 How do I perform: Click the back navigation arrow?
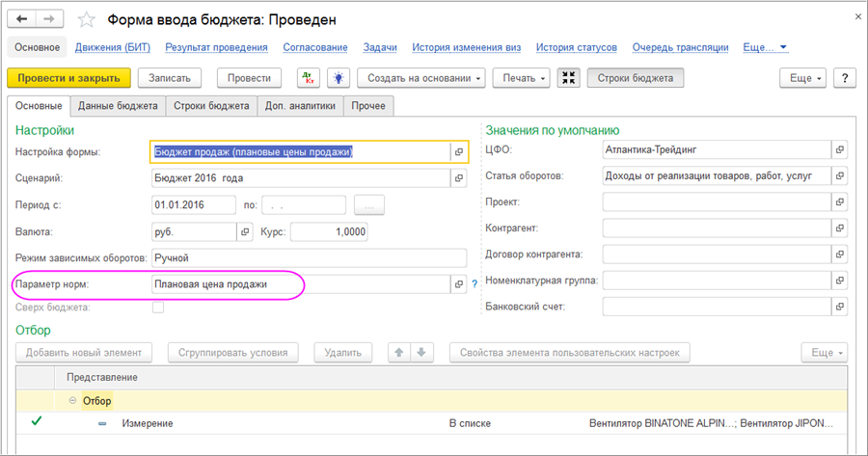[22, 19]
